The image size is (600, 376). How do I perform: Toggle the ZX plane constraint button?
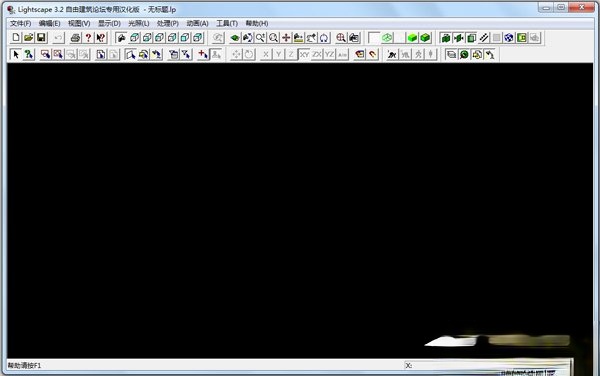pos(317,55)
